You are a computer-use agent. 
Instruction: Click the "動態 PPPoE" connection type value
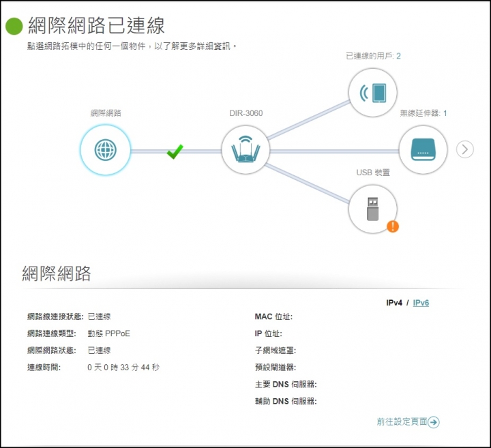coord(108,333)
